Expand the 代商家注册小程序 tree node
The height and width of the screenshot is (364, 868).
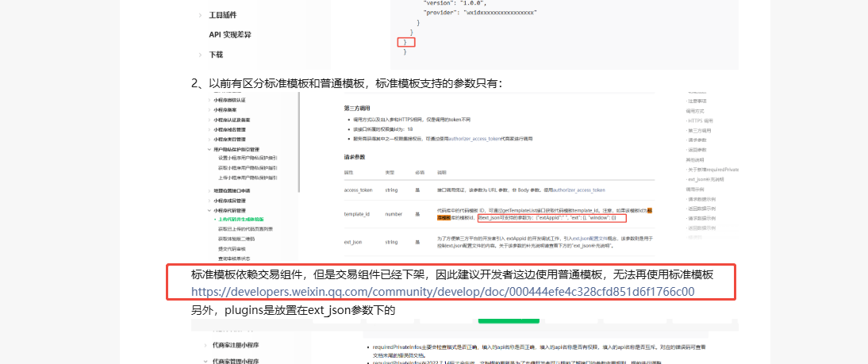(x=206, y=345)
